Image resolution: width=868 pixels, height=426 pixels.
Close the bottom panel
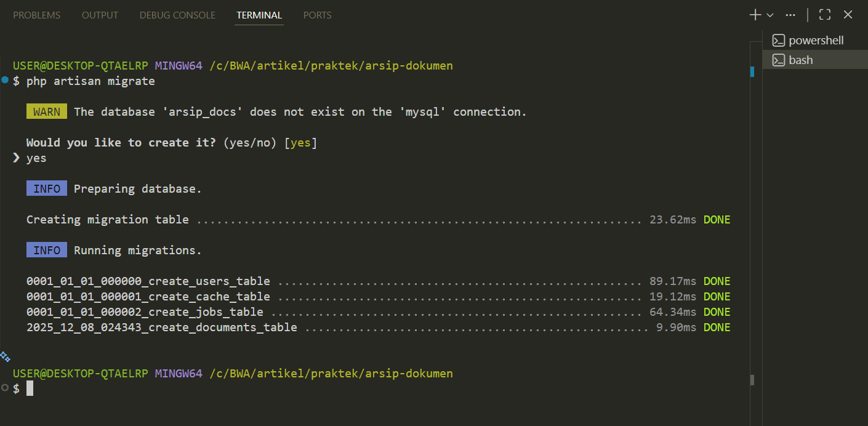tap(848, 15)
